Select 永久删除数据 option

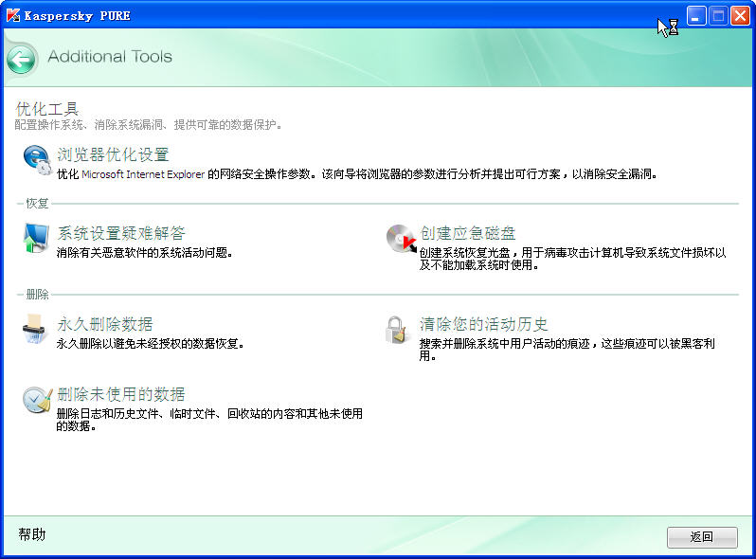tap(104, 324)
